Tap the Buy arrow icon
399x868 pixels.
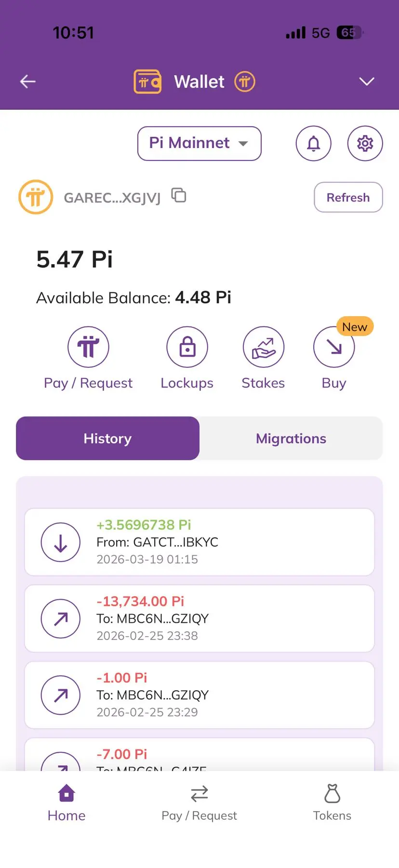333,347
